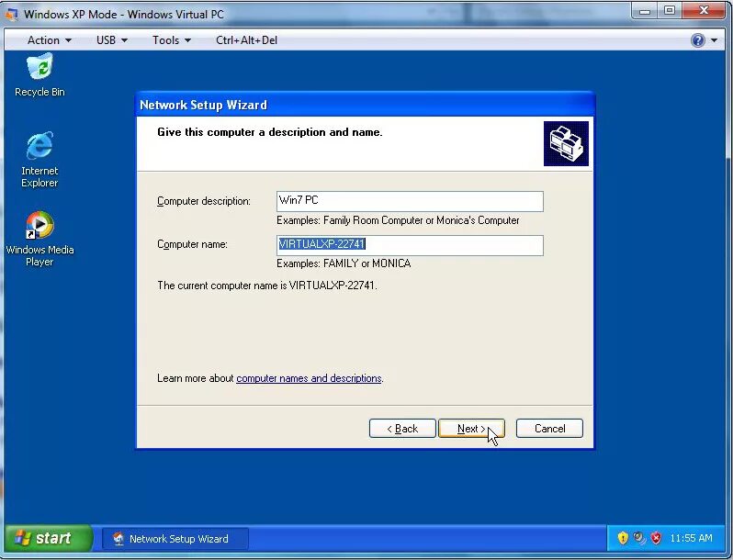Click the red security alert tray icon
This screenshot has height=560, width=733.
coord(657,538)
